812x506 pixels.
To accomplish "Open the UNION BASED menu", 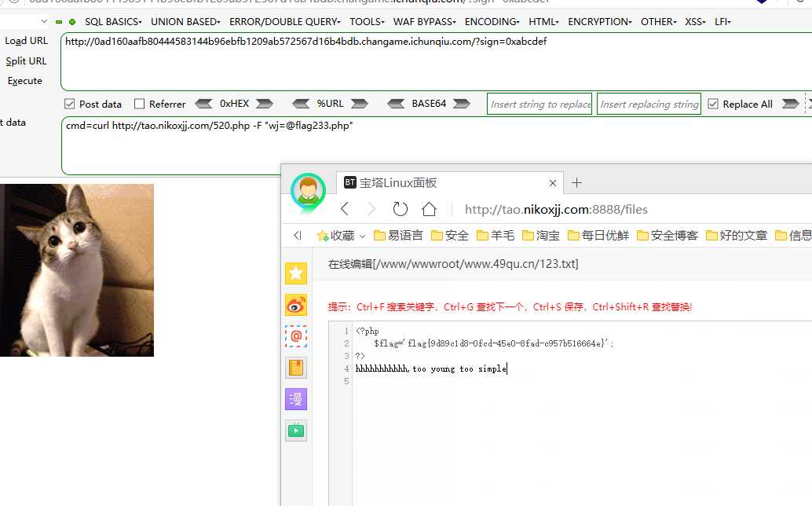I will [185, 22].
